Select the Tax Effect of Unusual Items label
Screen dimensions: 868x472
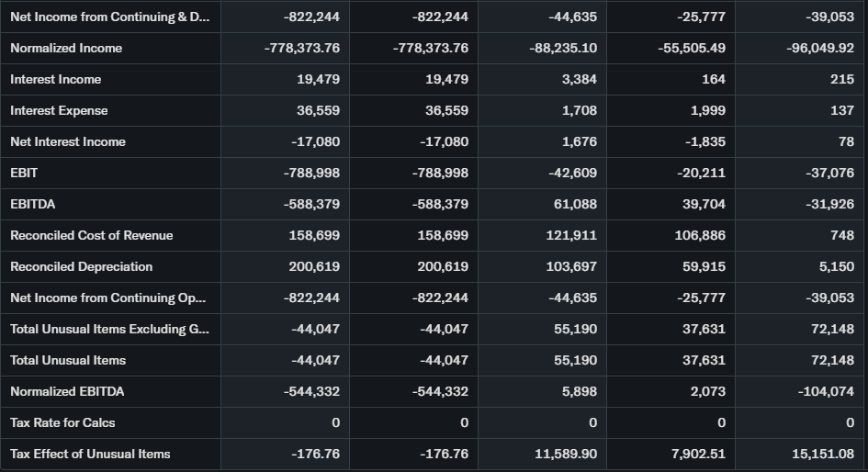tap(90, 454)
